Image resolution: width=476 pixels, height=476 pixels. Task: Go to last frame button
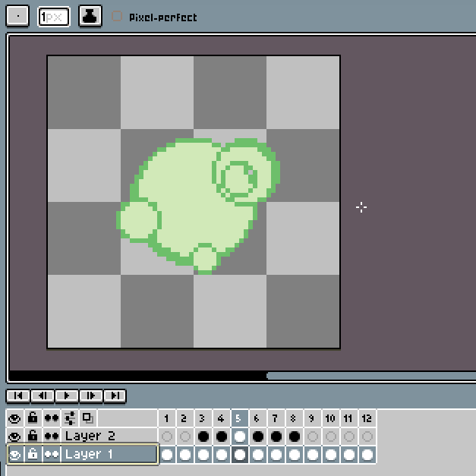tap(115, 396)
